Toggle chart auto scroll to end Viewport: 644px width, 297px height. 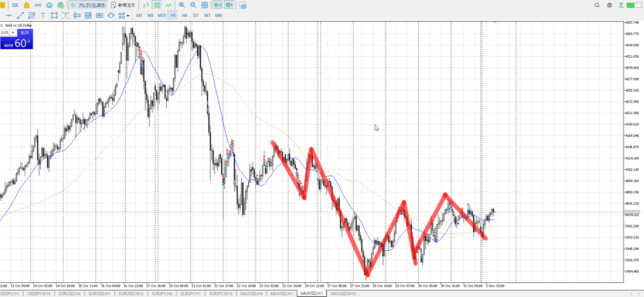coord(218,5)
